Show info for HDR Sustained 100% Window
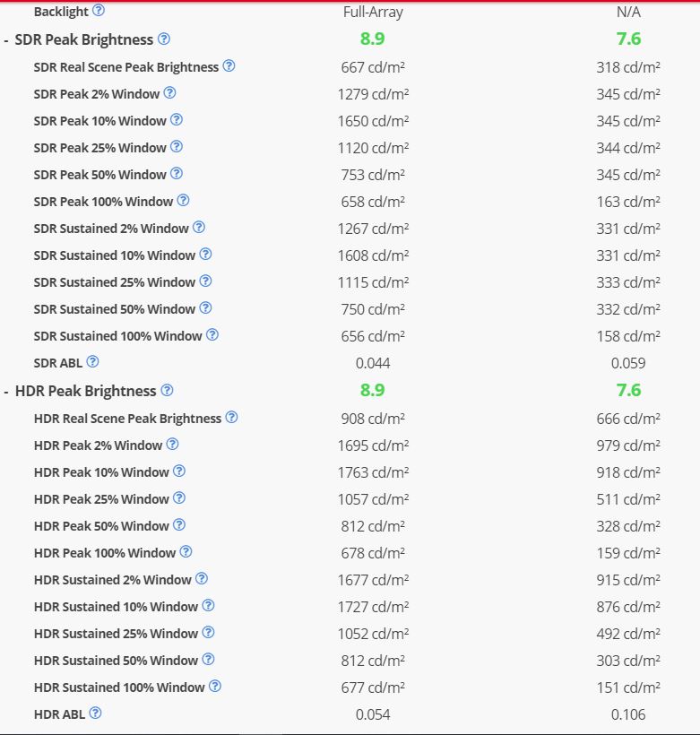This screenshot has width=700, height=735. [215, 687]
